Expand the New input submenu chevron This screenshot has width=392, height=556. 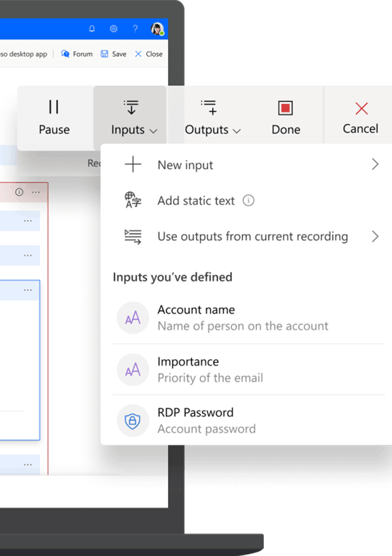coord(375,165)
